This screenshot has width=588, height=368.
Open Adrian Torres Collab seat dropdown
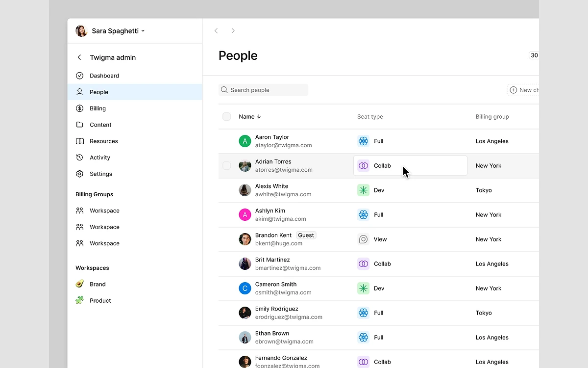(x=410, y=166)
